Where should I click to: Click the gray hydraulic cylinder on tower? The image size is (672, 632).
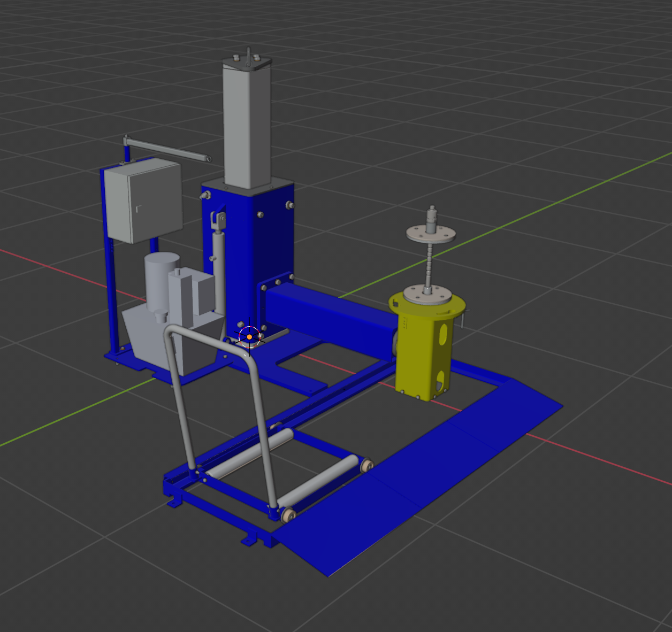pyautogui.click(x=218, y=267)
